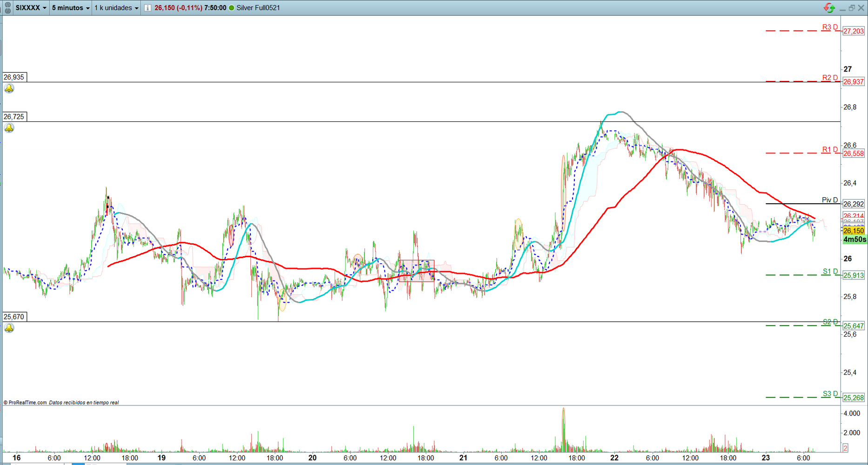
Task: Open the SIXXXX instrument dropdown
Action: pyautogui.click(x=31, y=8)
